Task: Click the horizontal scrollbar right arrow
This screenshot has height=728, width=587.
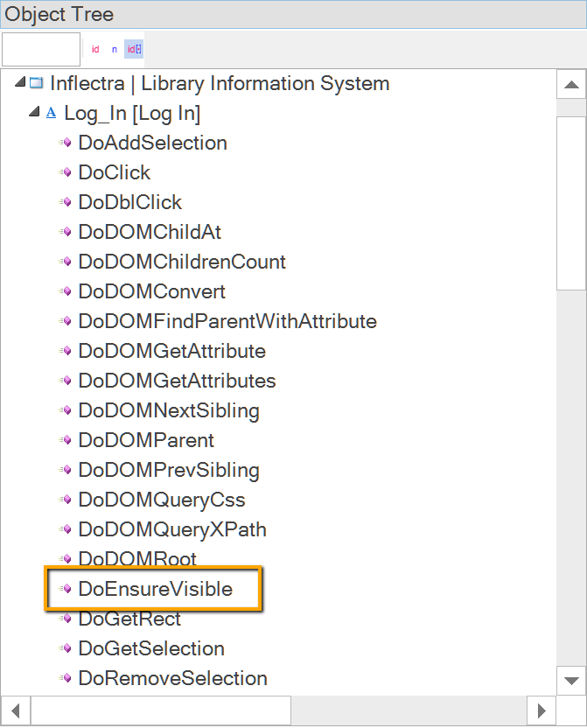Action: click(542, 710)
